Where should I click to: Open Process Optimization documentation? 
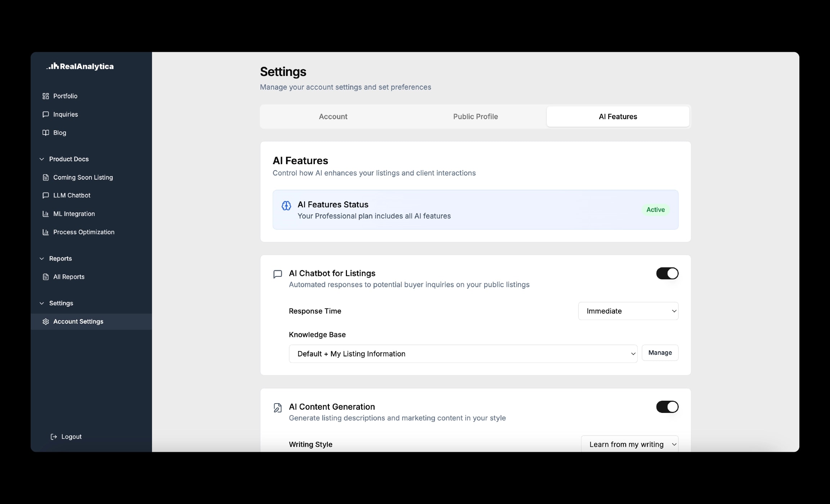pyautogui.click(x=91, y=232)
